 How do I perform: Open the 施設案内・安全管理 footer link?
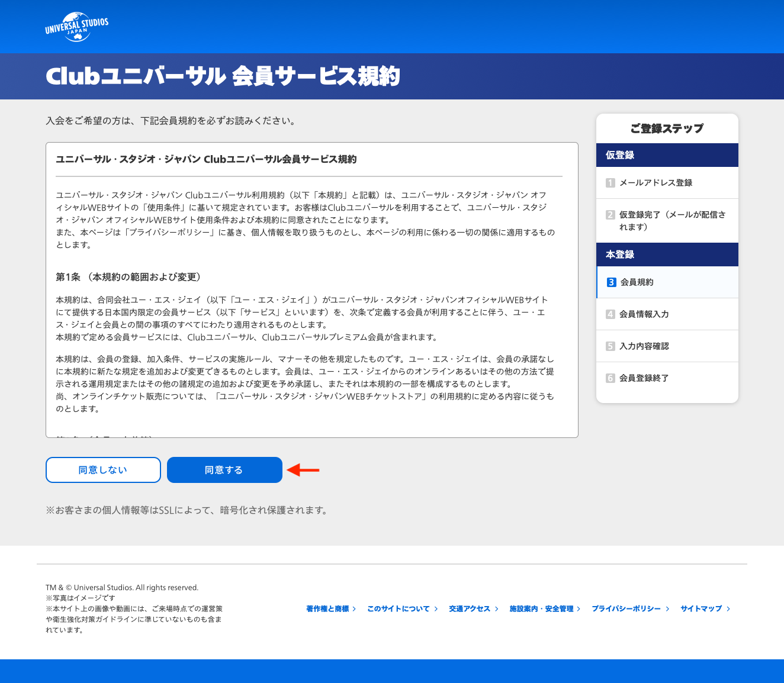pos(541,608)
